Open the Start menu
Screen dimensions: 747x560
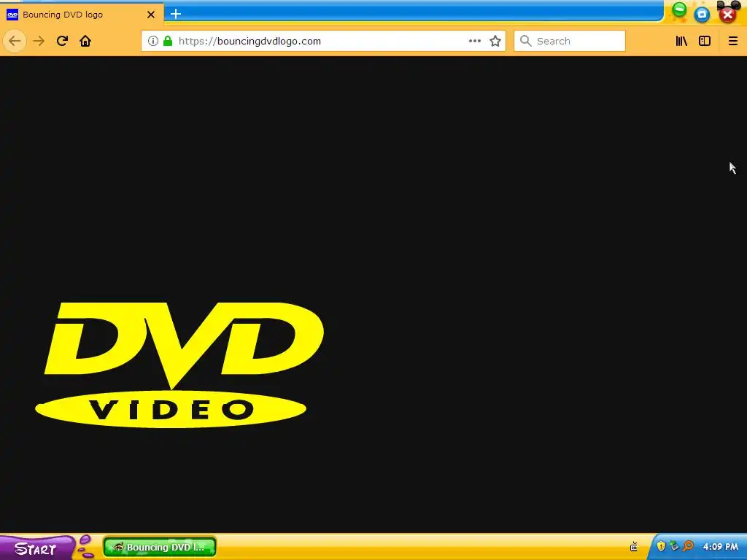click(36, 548)
